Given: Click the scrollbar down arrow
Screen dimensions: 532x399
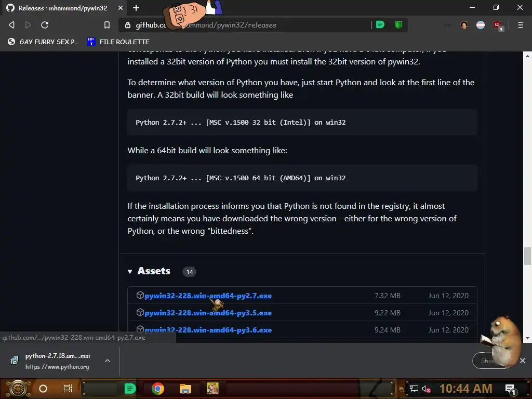Looking at the screenshot, I should pyautogui.click(x=527, y=338).
